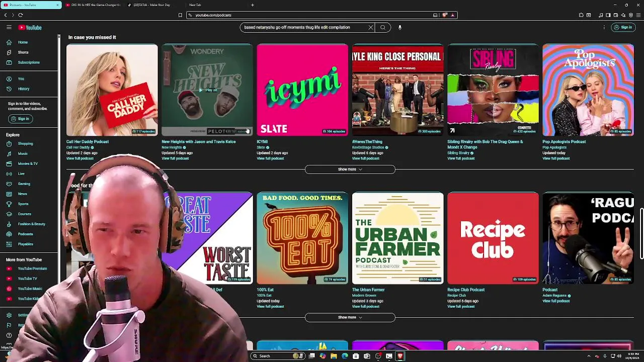The width and height of the screenshot is (644, 362).
Task: Clear the search box text with the X
Action: (371, 28)
